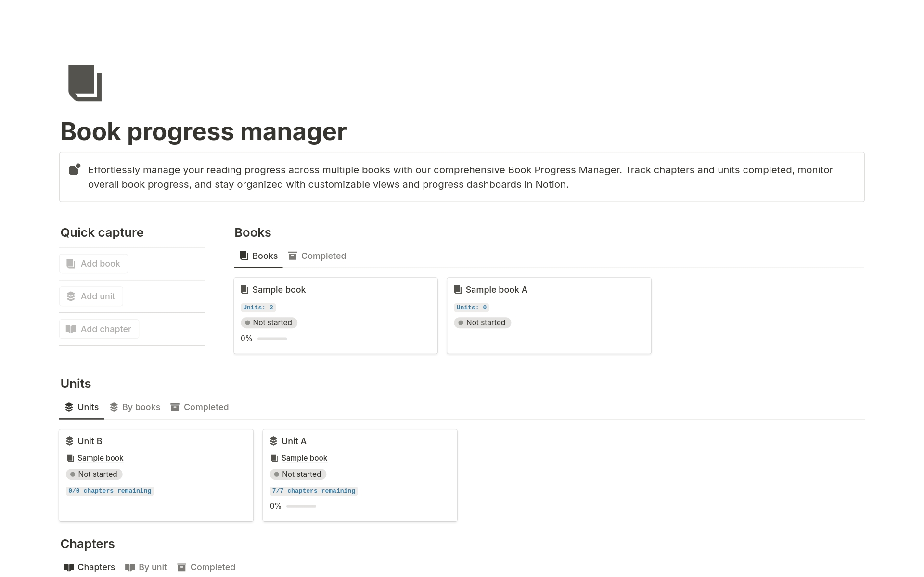924x577 pixels.
Task: Click the Add book button
Action: 93,263
